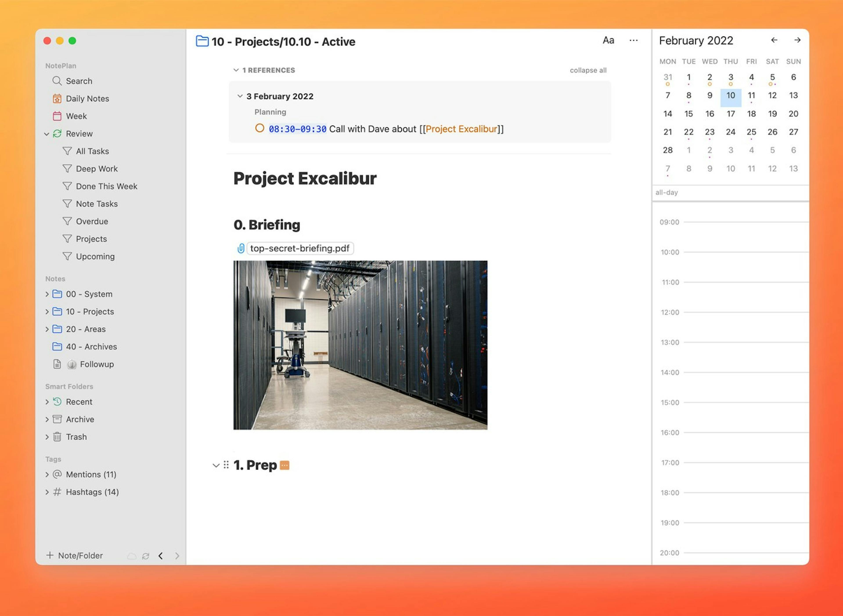Open the three-dots more options menu
The height and width of the screenshot is (616, 843).
[x=633, y=40]
